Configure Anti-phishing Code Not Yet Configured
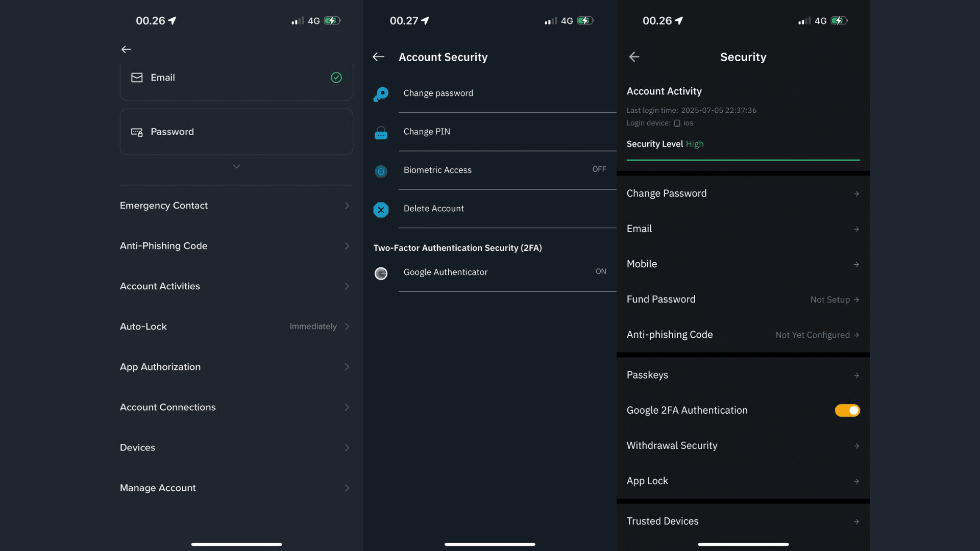This screenshot has height=551, width=980. point(813,335)
